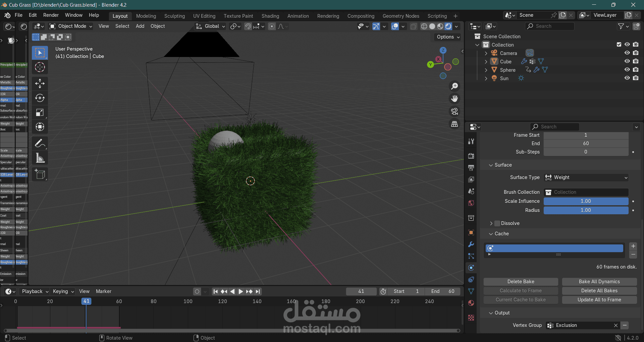This screenshot has height=342, width=644.
Task: Switch to wireframe viewport shading
Action: click(x=424, y=26)
